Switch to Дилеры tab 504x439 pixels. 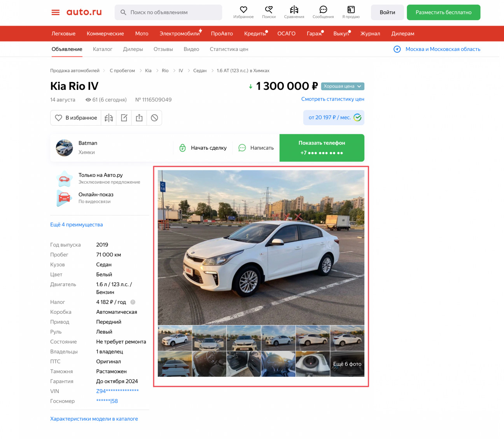[133, 49]
